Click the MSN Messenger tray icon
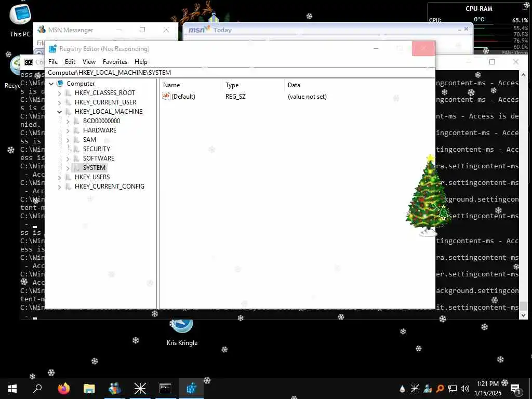This screenshot has width=532, height=399. [428, 389]
